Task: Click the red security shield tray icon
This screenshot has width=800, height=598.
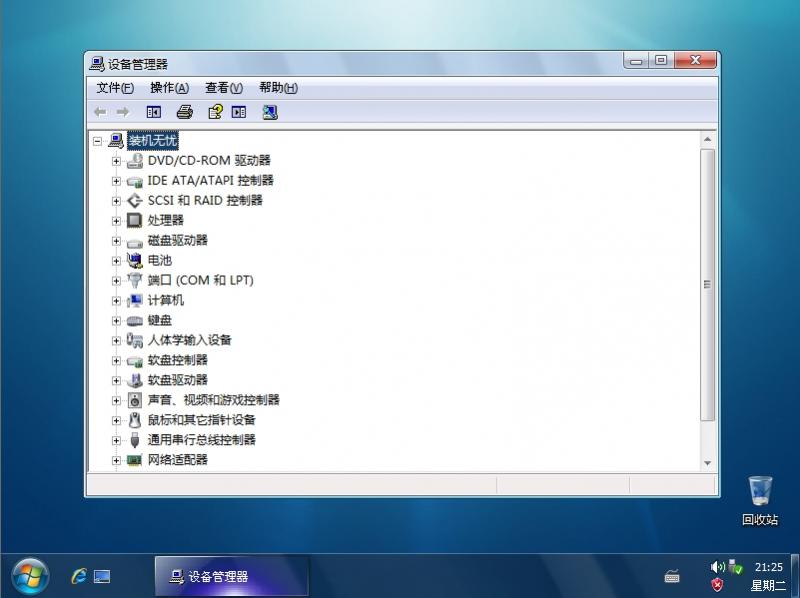Action: pyautogui.click(x=717, y=585)
